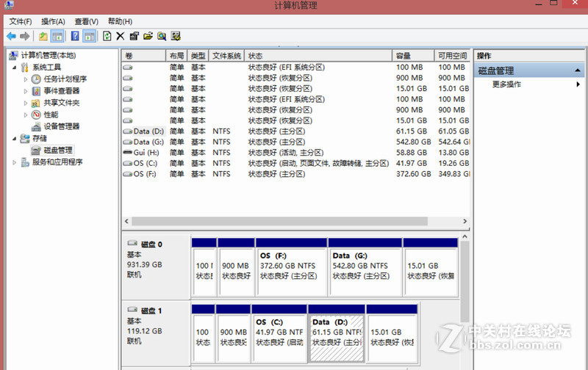Click the Up one level folder icon

pos(43,36)
